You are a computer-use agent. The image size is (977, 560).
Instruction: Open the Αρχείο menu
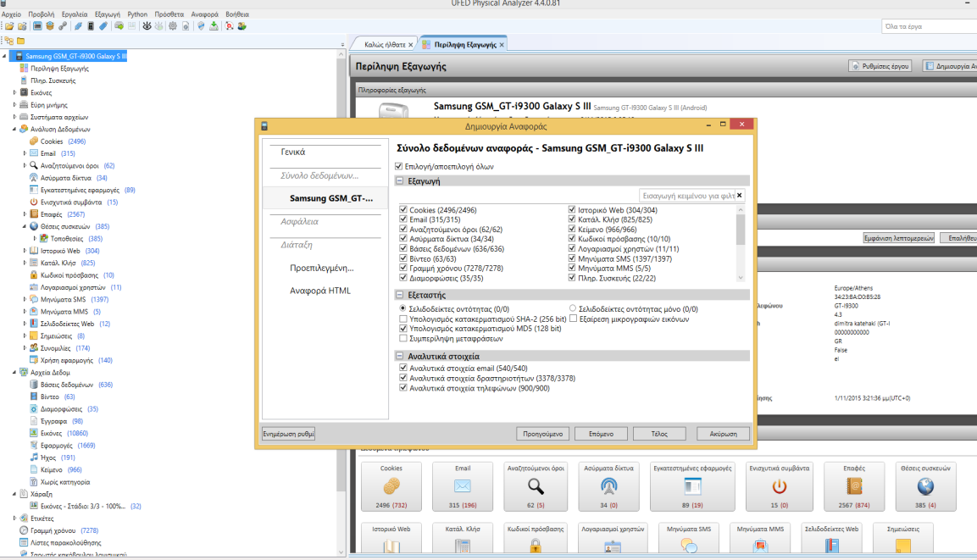coord(11,14)
